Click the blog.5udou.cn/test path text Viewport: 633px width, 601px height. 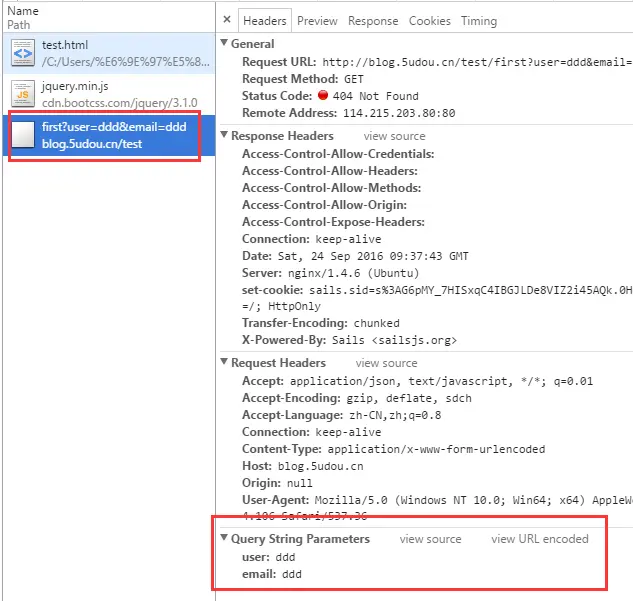click(92, 144)
